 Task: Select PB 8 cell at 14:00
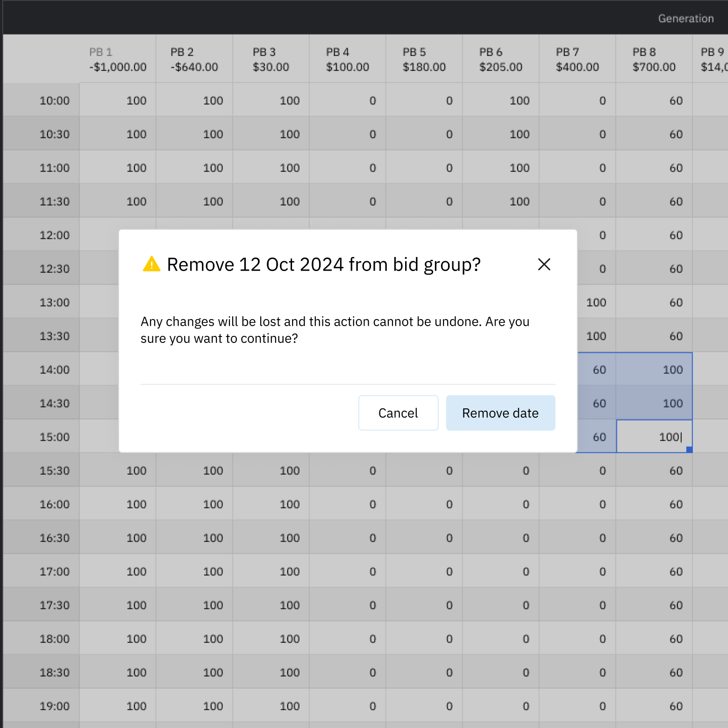tap(654, 370)
